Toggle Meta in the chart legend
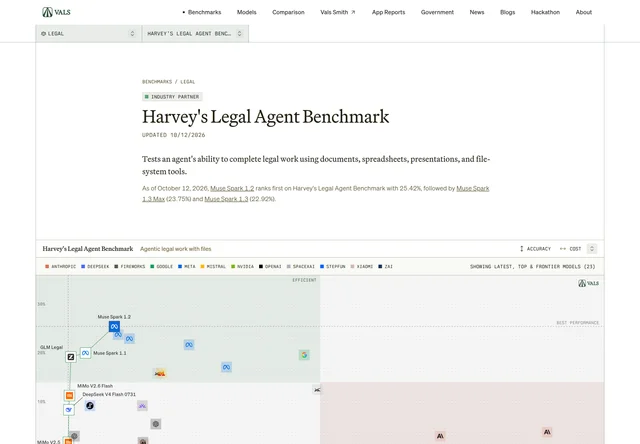This screenshot has width=640, height=444. (x=187, y=266)
